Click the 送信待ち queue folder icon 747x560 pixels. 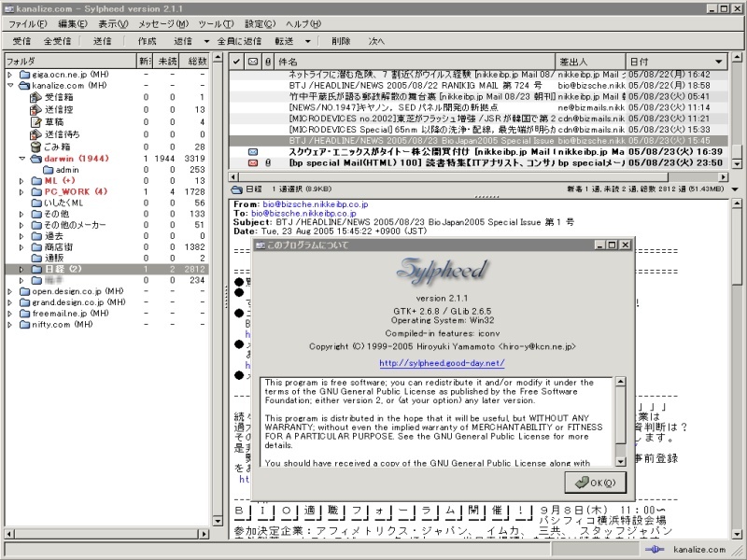pos(35,134)
